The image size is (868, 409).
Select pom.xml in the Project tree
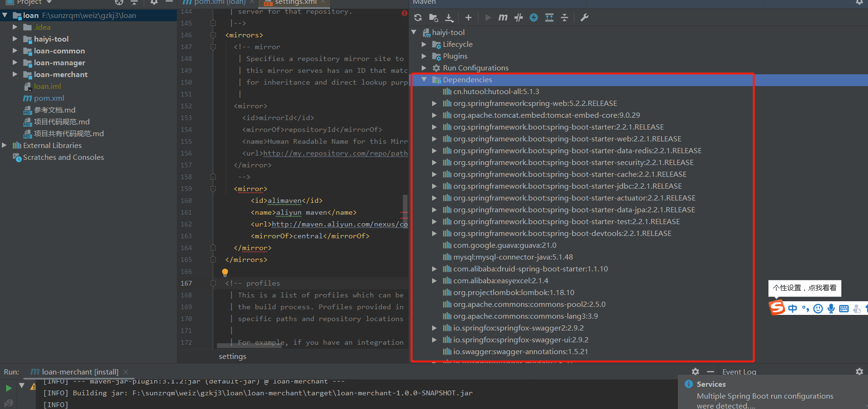49,98
